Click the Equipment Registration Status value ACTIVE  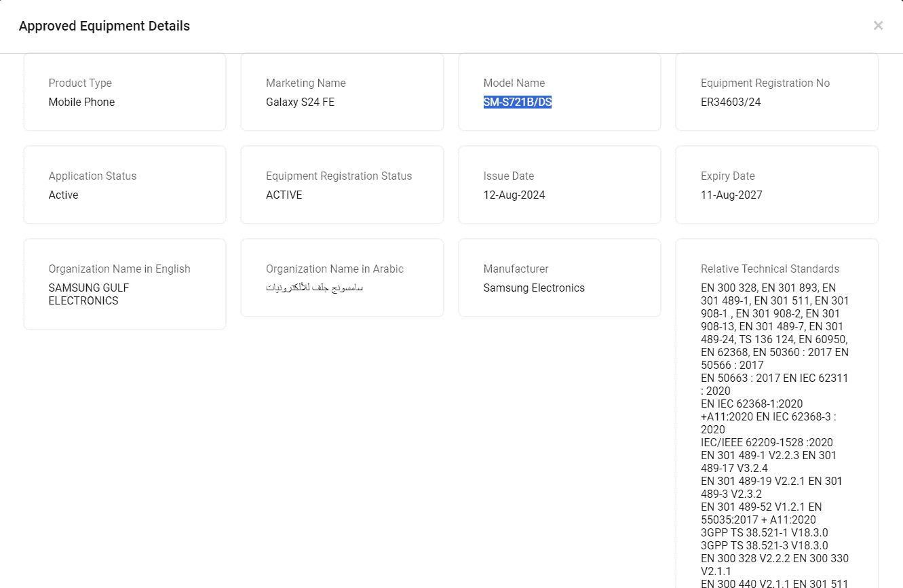(x=284, y=195)
